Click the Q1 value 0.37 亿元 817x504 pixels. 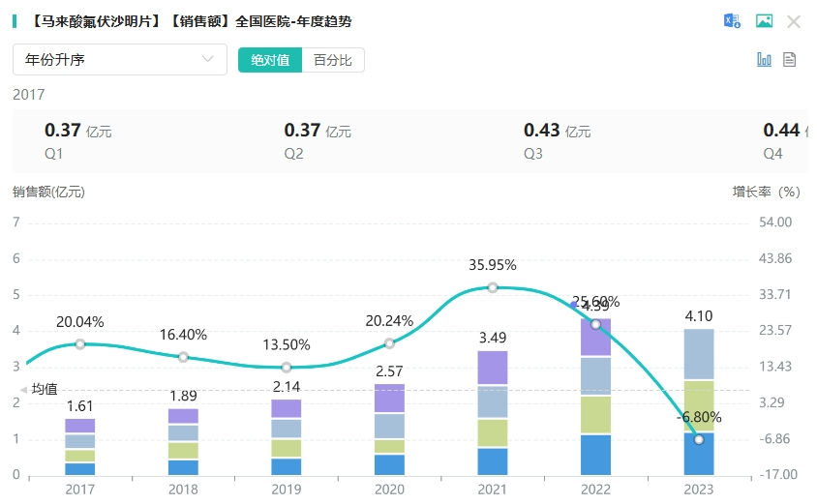click(x=78, y=131)
